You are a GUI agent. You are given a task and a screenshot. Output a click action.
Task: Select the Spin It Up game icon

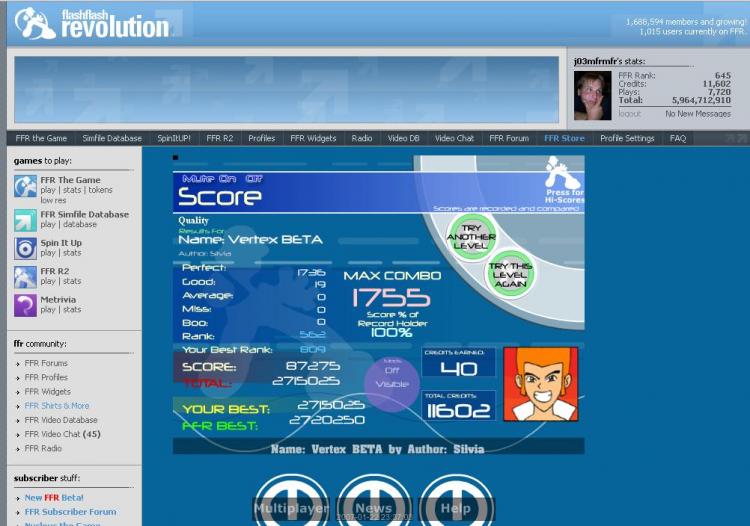point(25,249)
